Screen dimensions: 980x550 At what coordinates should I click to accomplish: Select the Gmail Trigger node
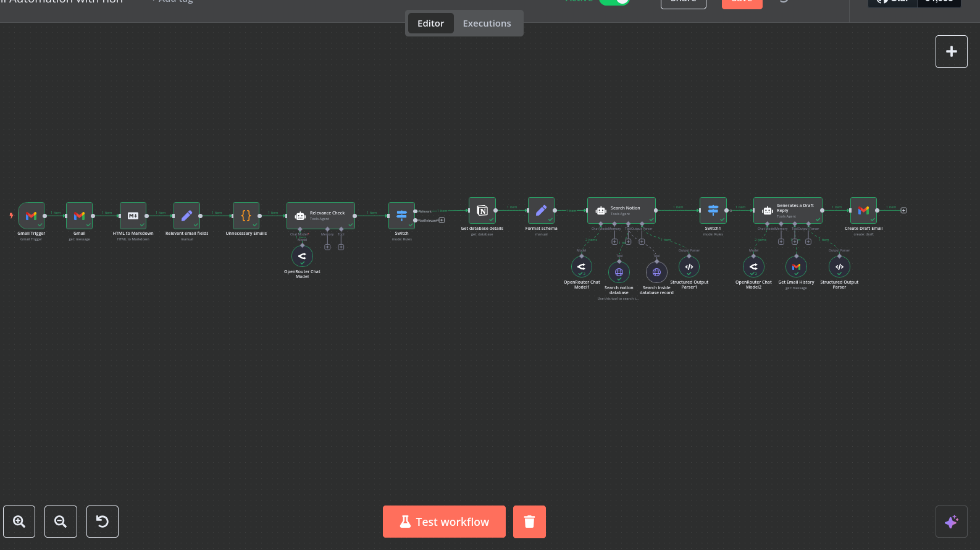point(31,216)
